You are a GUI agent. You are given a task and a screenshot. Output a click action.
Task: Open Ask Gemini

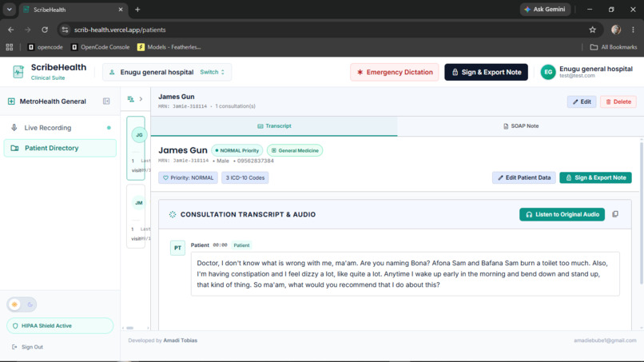pos(545,9)
